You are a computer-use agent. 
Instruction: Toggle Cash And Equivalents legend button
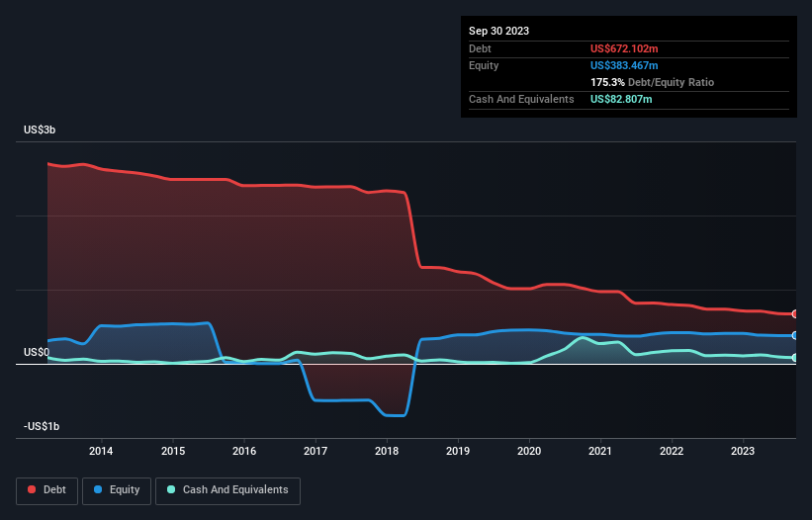pyautogui.click(x=227, y=490)
